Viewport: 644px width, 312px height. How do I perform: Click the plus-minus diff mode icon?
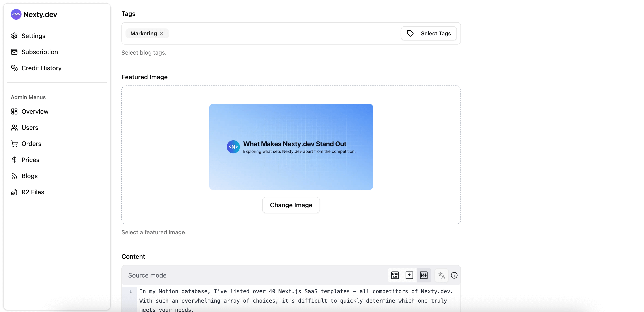click(409, 275)
